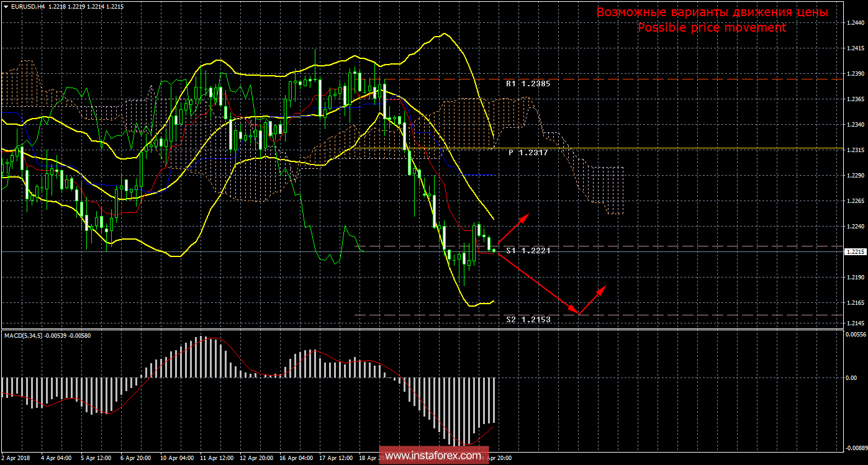Click the 1.2440 price axis label
868x465 pixels.
click(856, 23)
